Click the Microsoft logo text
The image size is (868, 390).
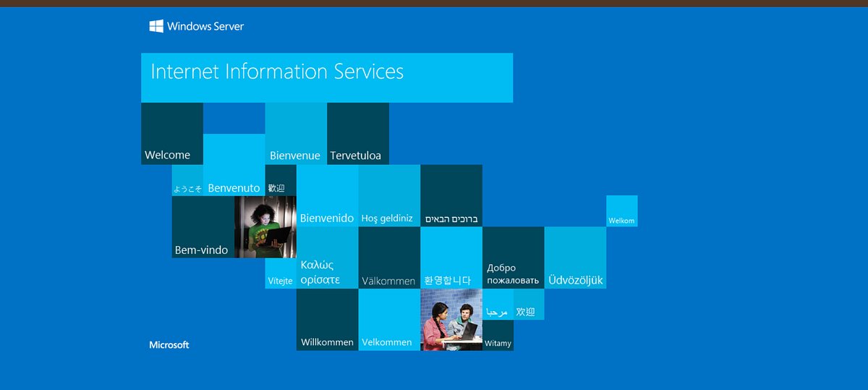[x=169, y=345]
